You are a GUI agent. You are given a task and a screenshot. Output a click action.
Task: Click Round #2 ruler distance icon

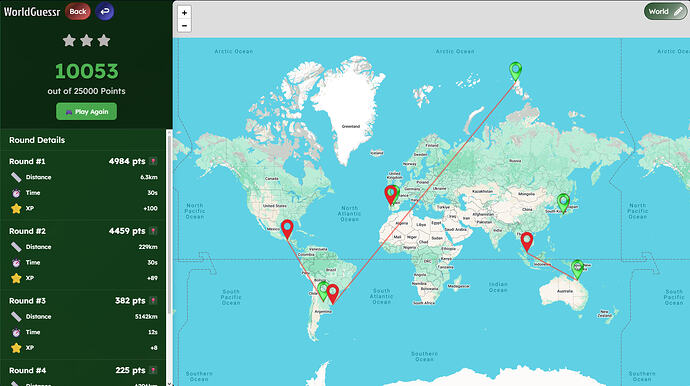[16, 247]
